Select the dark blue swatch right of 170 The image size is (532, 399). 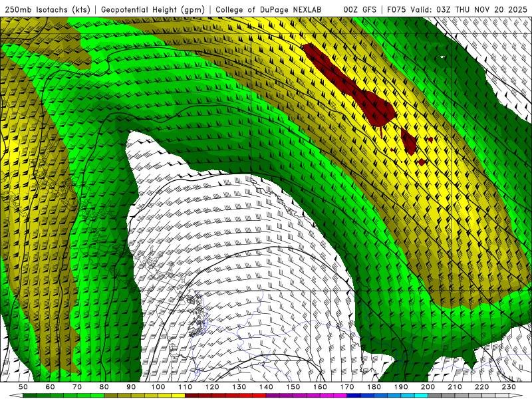[354, 396]
